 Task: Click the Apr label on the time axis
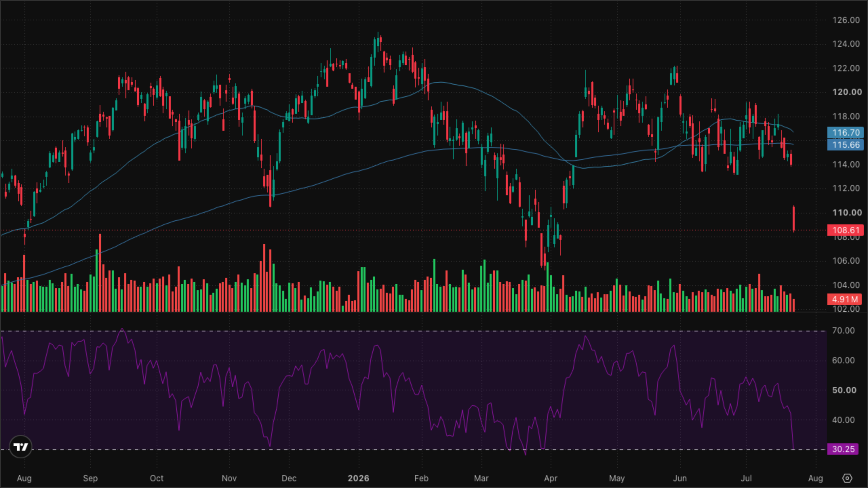pos(551,478)
